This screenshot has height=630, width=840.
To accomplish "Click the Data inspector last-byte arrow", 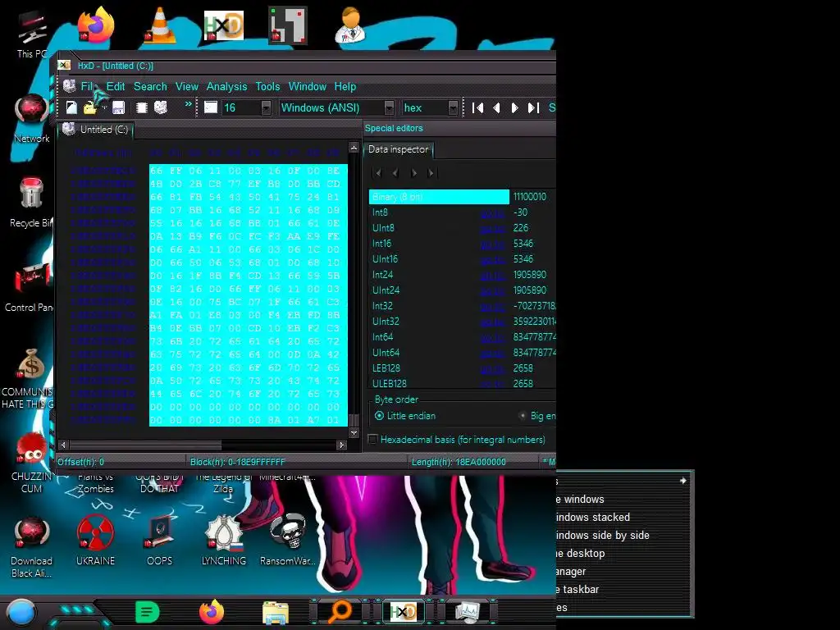I will pos(431,172).
